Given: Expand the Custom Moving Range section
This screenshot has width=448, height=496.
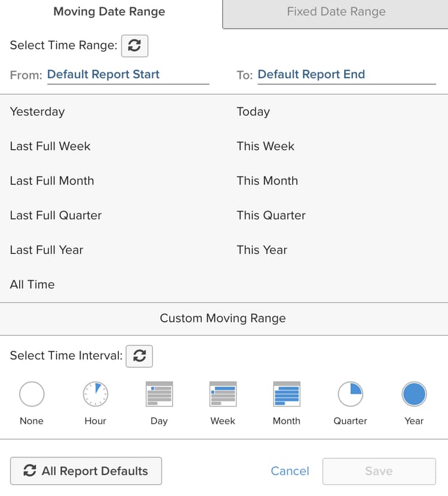Looking at the screenshot, I should 223,319.
